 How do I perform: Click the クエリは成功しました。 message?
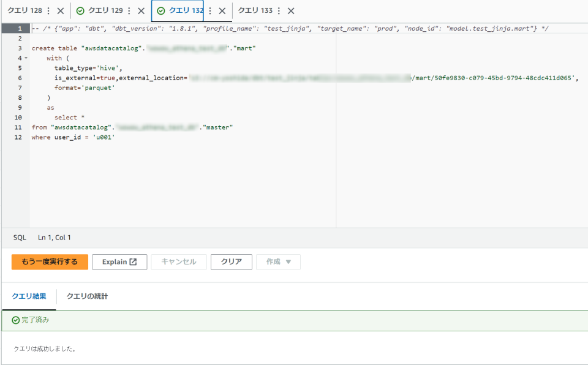[45, 349]
